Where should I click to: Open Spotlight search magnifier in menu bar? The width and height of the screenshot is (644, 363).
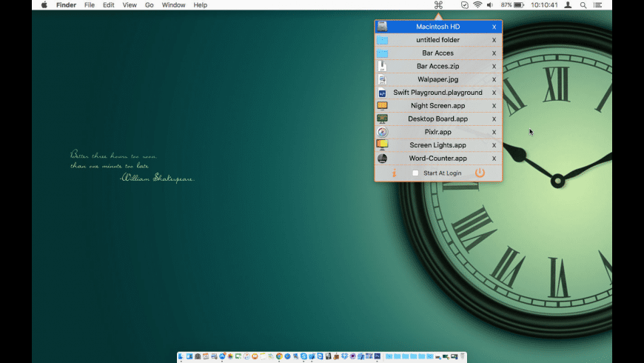coord(583,5)
